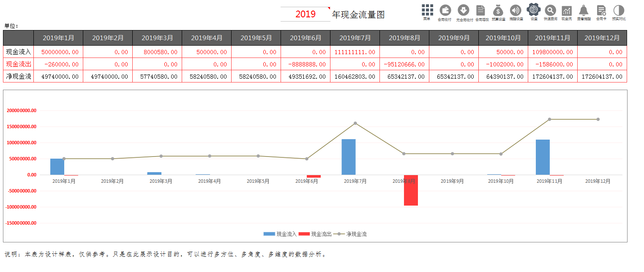Select the 2019年7月 column header
The height and width of the screenshot is (272, 644).
click(x=355, y=38)
